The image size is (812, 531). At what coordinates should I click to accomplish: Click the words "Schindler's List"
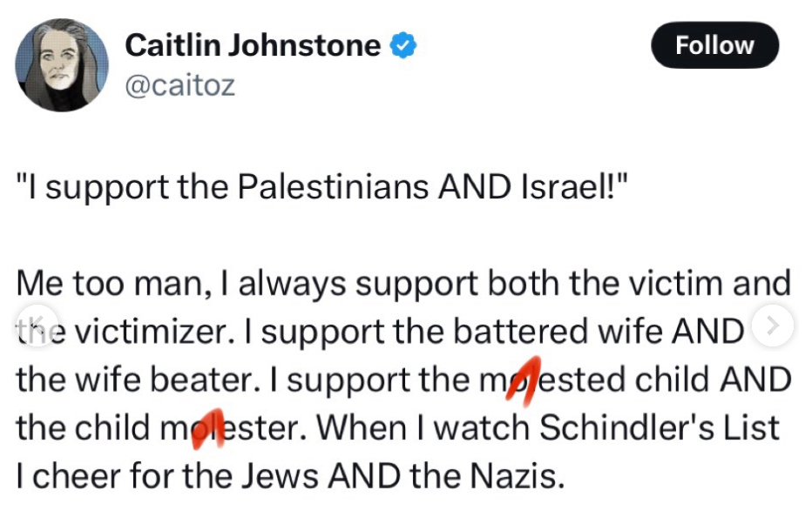[659, 427]
